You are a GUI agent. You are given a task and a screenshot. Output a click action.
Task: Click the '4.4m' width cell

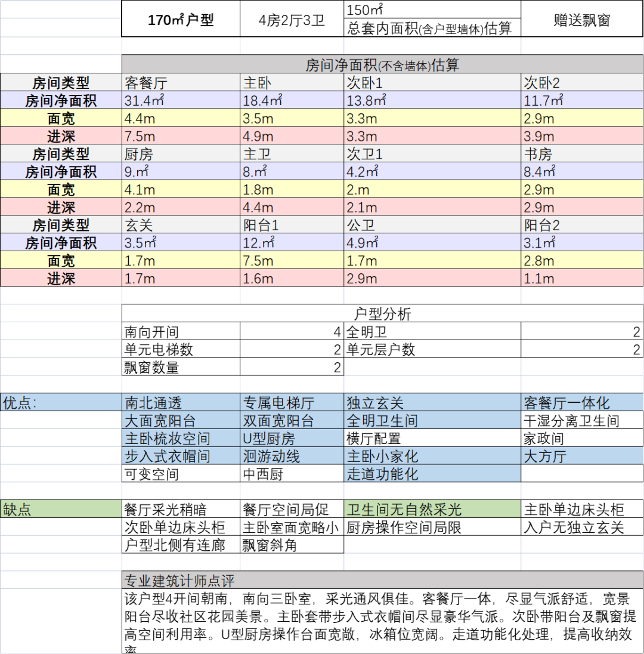pos(181,118)
